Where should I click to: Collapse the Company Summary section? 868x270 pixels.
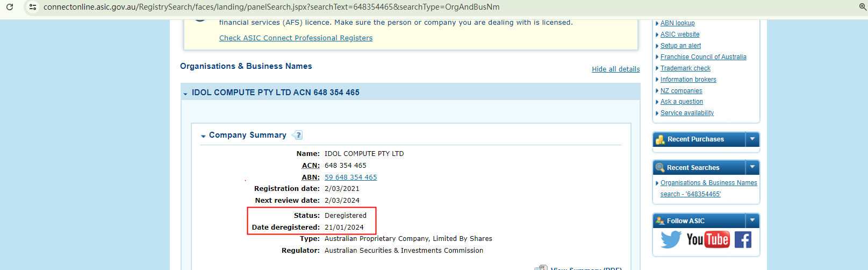(x=203, y=136)
